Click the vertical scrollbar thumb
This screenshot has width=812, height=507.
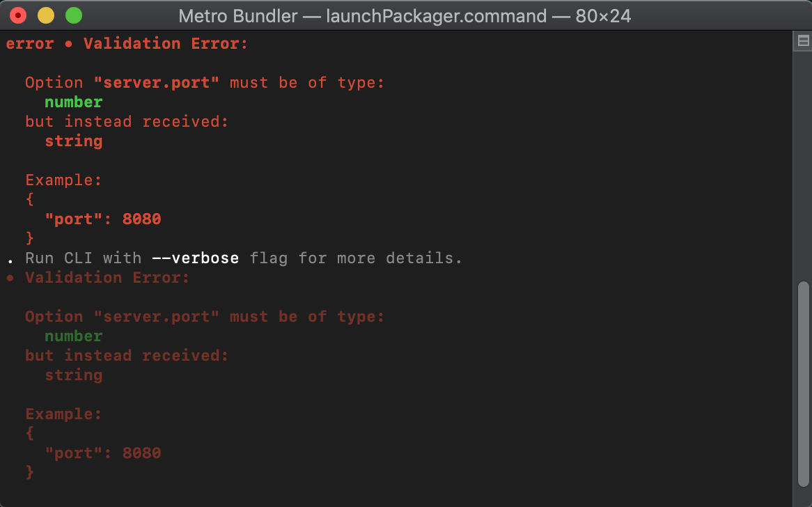(x=803, y=384)
